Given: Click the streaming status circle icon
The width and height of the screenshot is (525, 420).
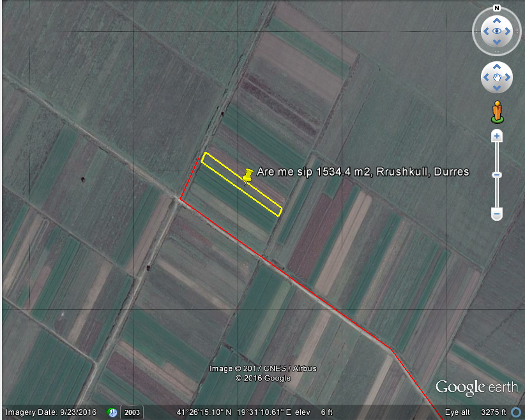Looking at the screenshot, I should (x=516, y=412).
